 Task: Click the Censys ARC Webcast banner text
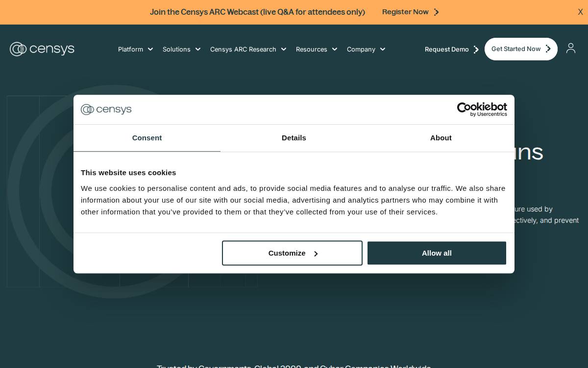click(257, 12)
